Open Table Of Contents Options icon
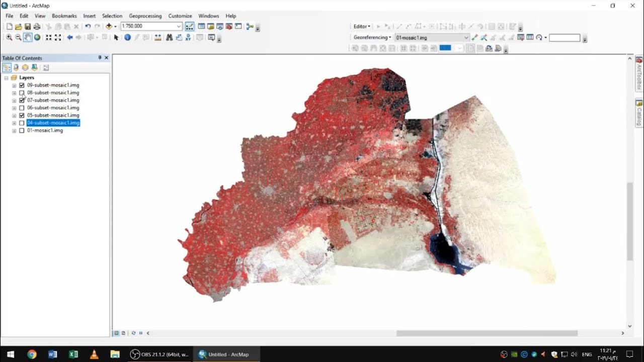Image resolution: width=644 pixels, height=362 pixels. point(46,67)
